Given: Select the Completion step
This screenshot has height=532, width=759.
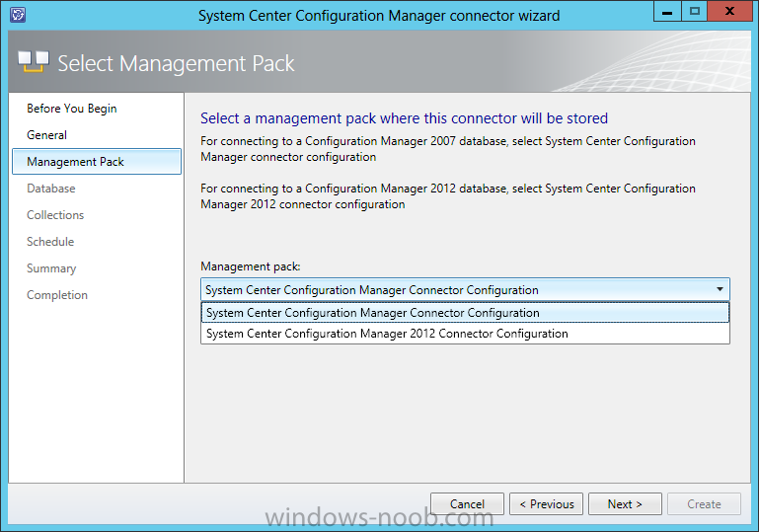Looking at the screenshot, I should 57,295.
